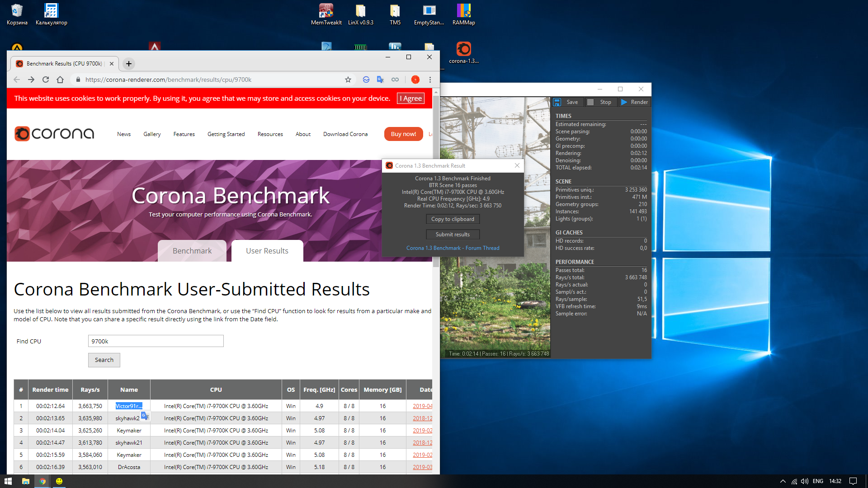The height and width of the screenshot is (488, 868).
Task: Click the browser reload icon
Action: pyautogui.click(x=46, y=80)
